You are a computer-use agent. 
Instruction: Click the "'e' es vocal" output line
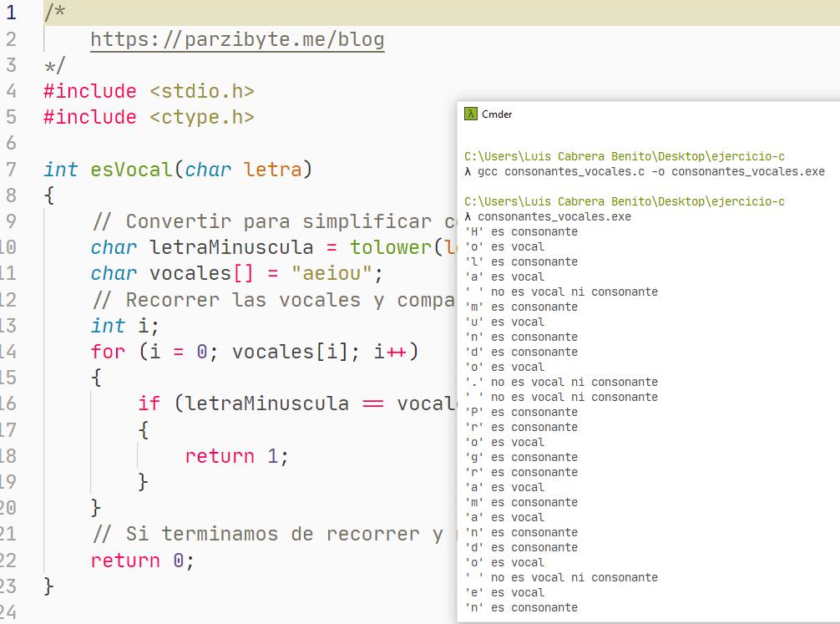(504, 592)
